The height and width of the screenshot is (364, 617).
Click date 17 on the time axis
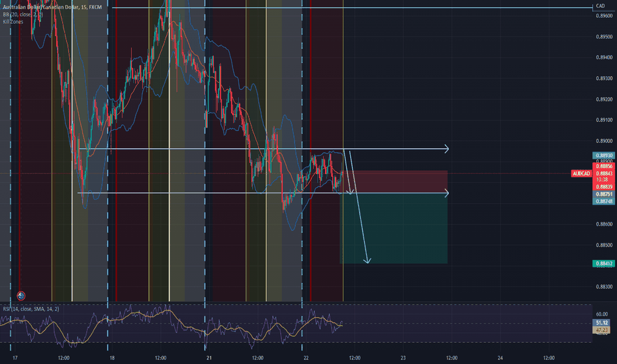tap(15, 357)
